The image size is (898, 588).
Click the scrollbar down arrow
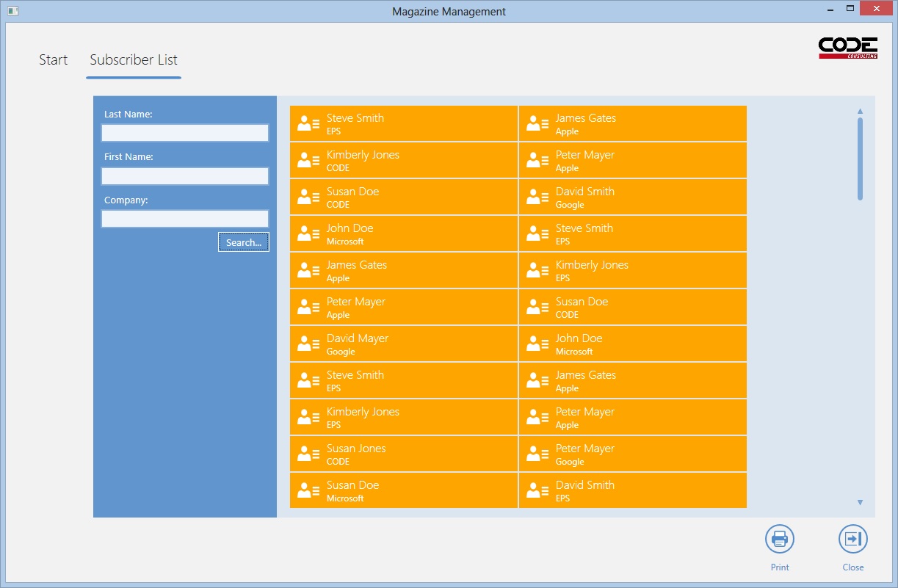860,503
